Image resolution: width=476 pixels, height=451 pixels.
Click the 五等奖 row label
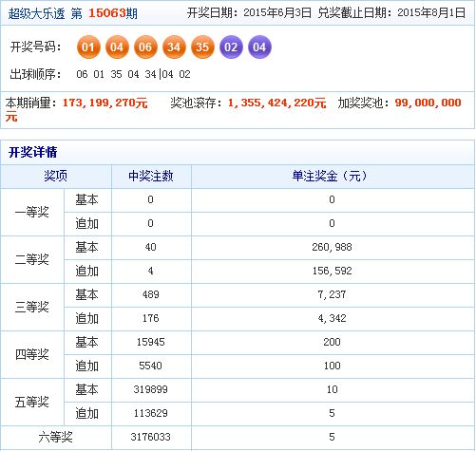(32, 402)
